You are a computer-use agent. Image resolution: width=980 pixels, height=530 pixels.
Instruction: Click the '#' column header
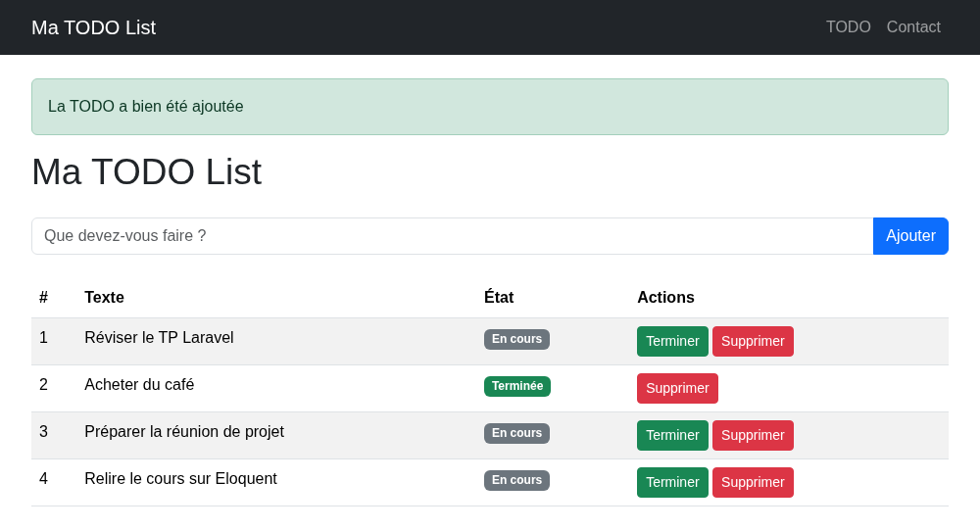click(43, 298)
